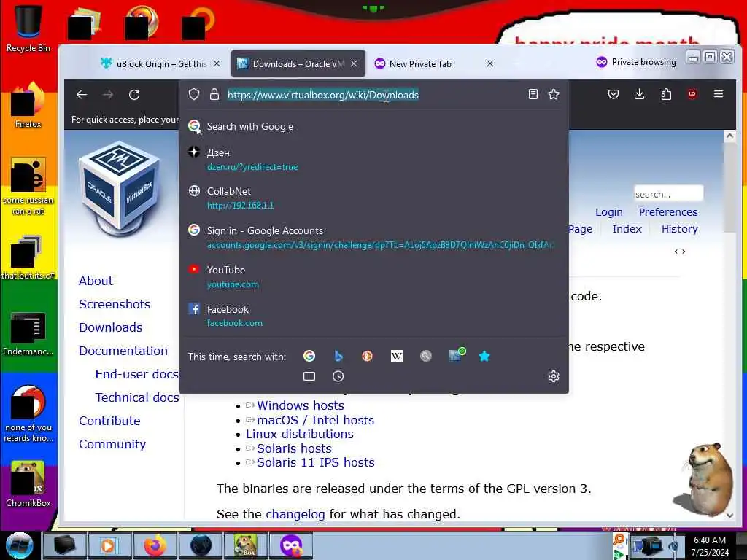Choose the Дзен dzen.ru suggestion

tap(373, 160)
